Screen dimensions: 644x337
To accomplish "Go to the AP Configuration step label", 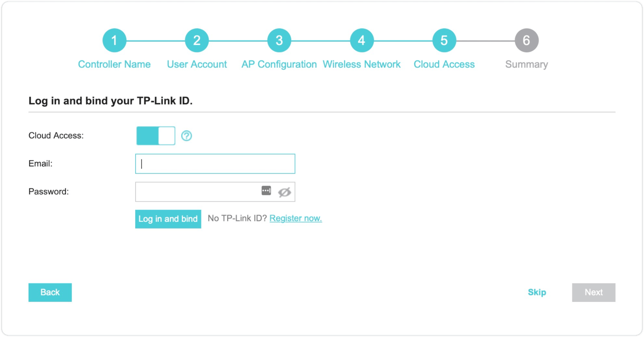I will [x=279, y=64].
